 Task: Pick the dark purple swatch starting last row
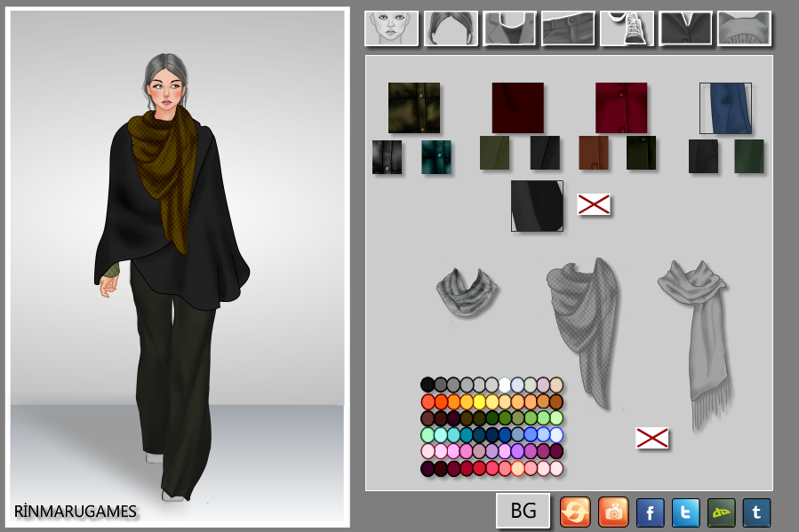click(428, 468)
